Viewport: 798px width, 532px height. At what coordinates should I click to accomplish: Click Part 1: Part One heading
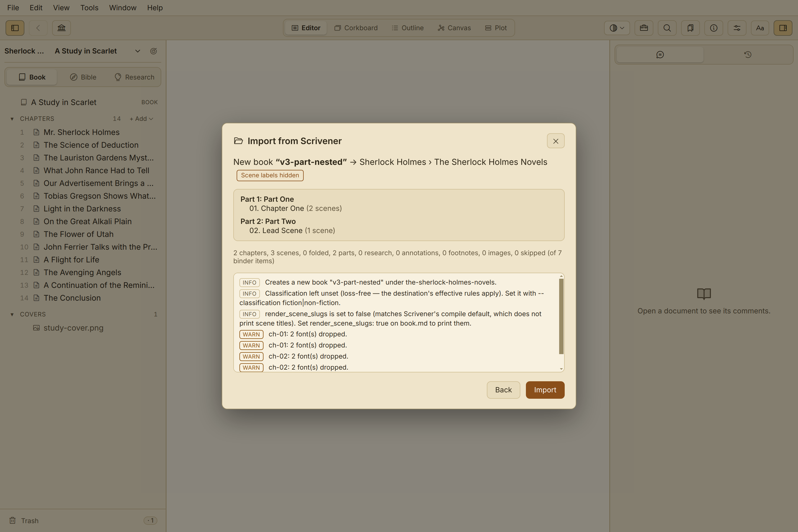267,199
